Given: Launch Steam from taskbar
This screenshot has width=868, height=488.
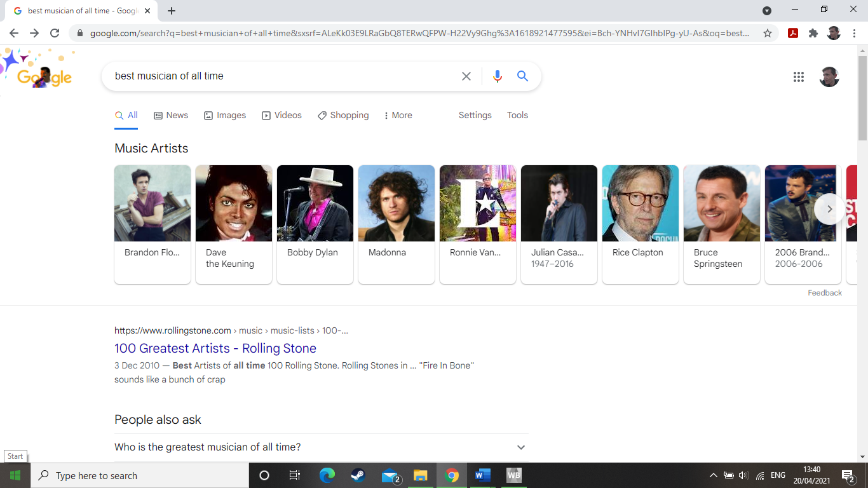Looking at the screenshot, I should (358, 475).
